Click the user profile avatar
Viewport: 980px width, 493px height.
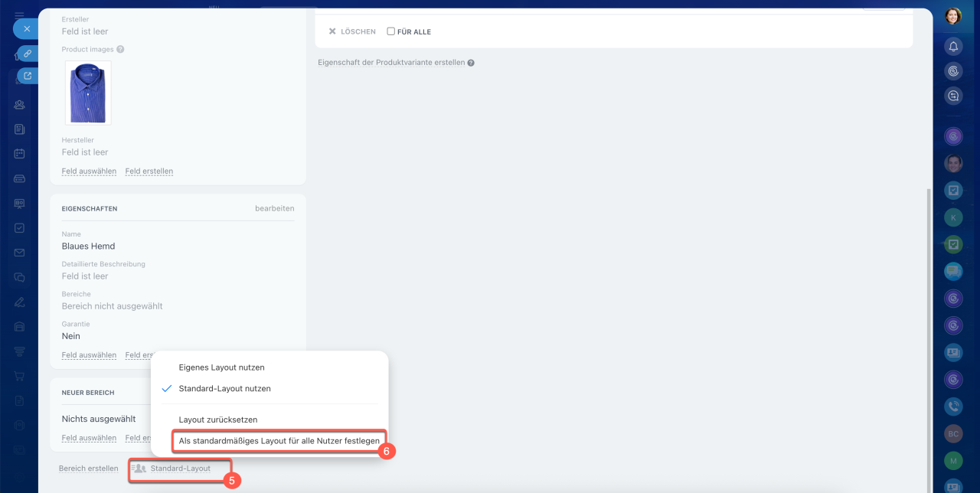[953, 16]
